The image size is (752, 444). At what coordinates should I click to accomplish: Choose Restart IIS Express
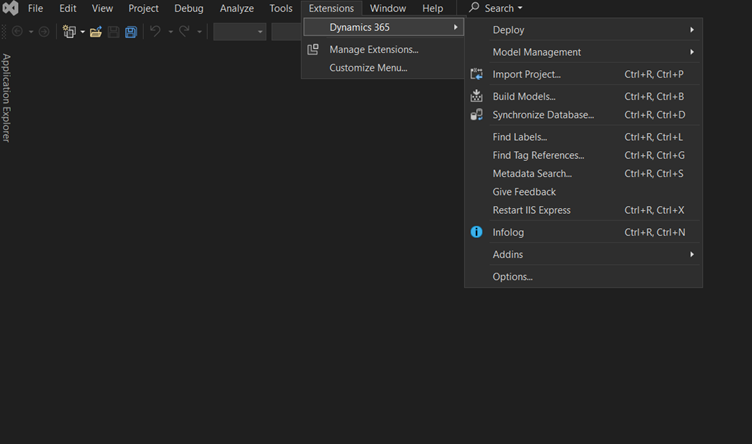coord(531,210)
